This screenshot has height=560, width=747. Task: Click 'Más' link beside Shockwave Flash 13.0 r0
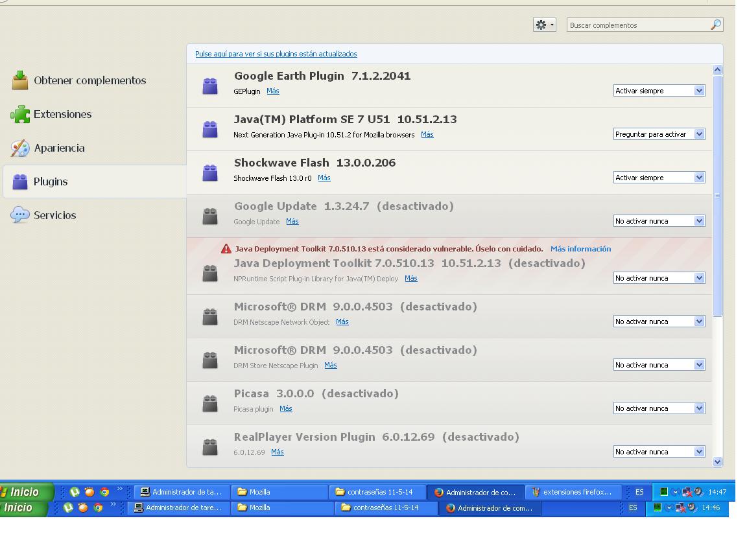coord(324,178)
